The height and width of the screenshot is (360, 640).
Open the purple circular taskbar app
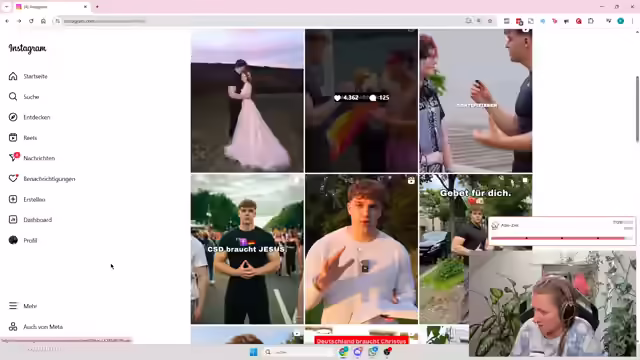pos(358,352)
